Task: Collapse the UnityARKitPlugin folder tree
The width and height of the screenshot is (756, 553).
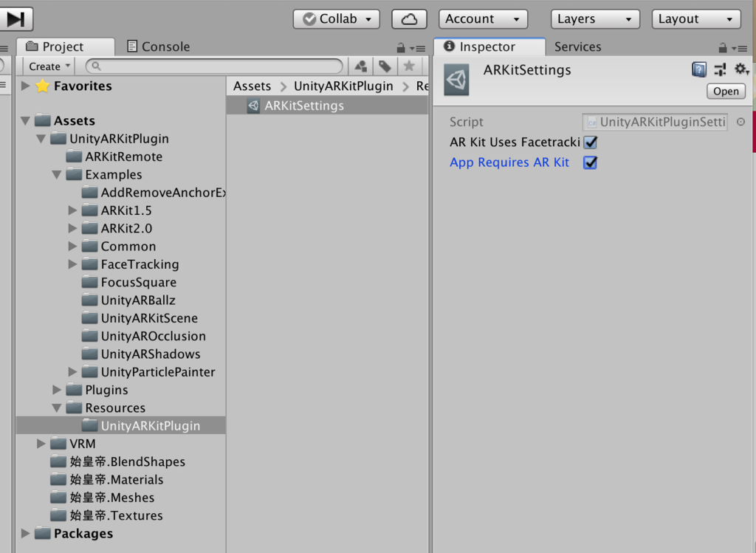Action: [41, 140]
